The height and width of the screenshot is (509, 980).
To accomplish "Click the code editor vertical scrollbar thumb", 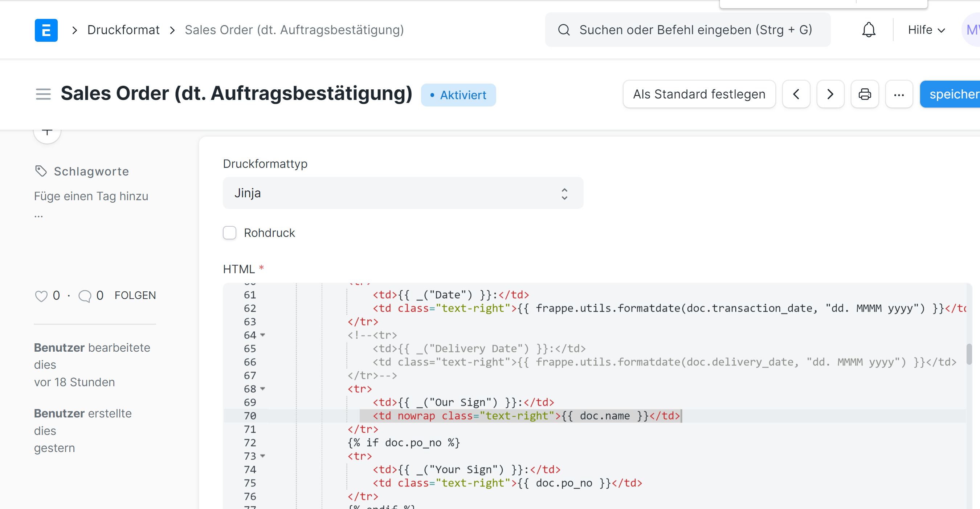I will [x=969, y=354].
